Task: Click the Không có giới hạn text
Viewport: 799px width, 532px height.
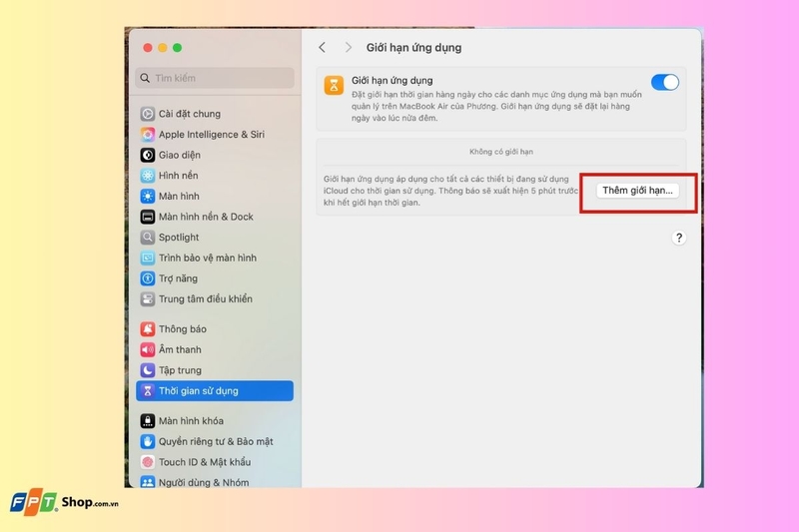Action: [501, 152]
